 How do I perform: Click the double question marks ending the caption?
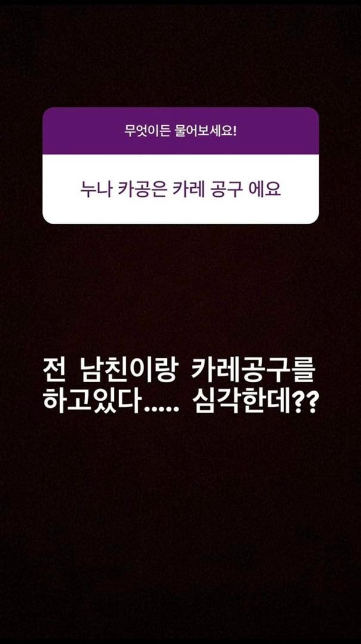click(303, 400)
